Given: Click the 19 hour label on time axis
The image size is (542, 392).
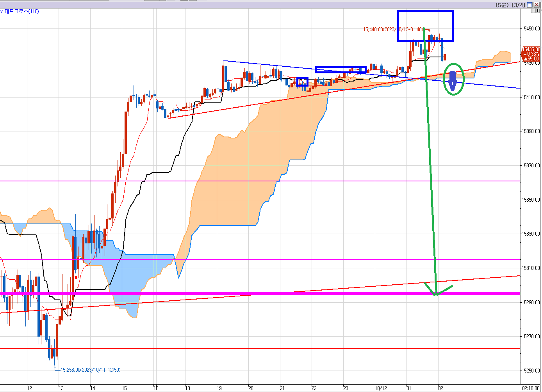Looking at the screenshot, I should point(219,388).
